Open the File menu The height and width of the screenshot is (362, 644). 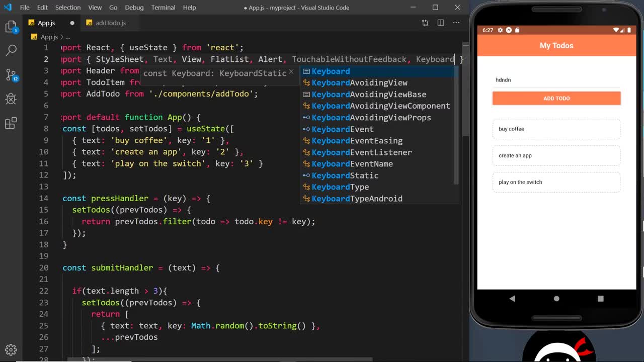click(25, 8)
